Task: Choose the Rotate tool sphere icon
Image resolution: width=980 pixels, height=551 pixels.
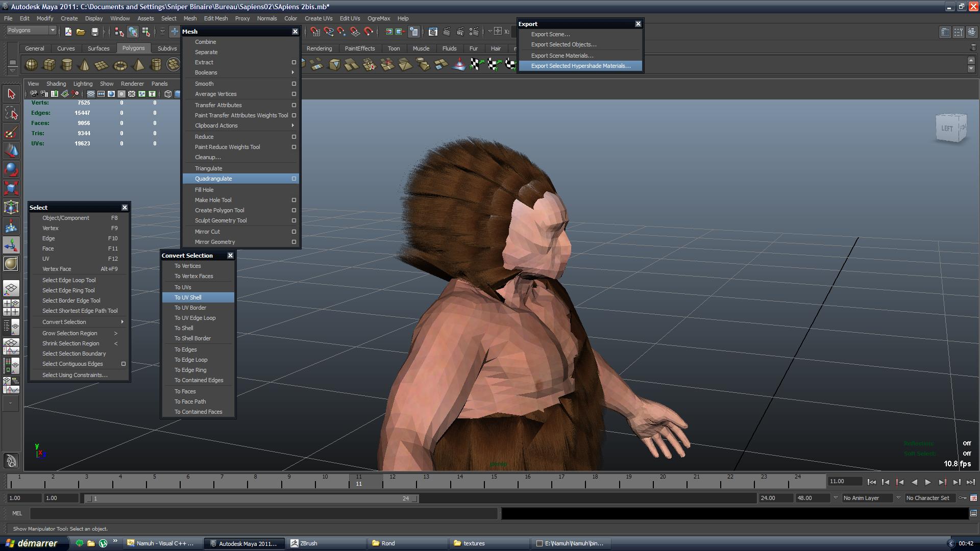Action: coord(11,169)
